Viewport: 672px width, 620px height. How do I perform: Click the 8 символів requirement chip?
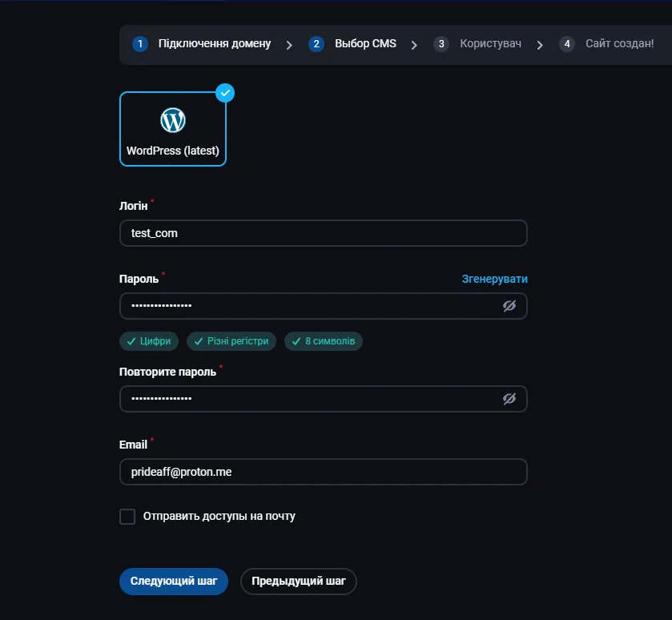pos(324,341)
